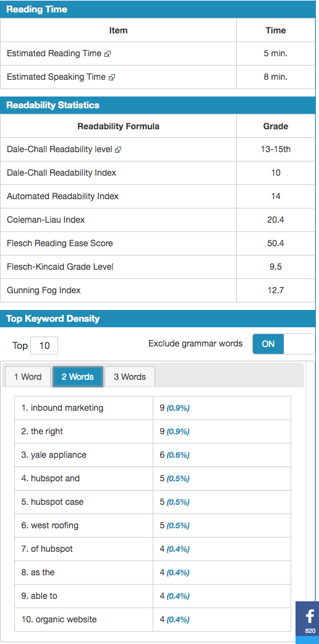The image size is (319, 644).
Task: Click the Top count input field
Action: point(45,345)
